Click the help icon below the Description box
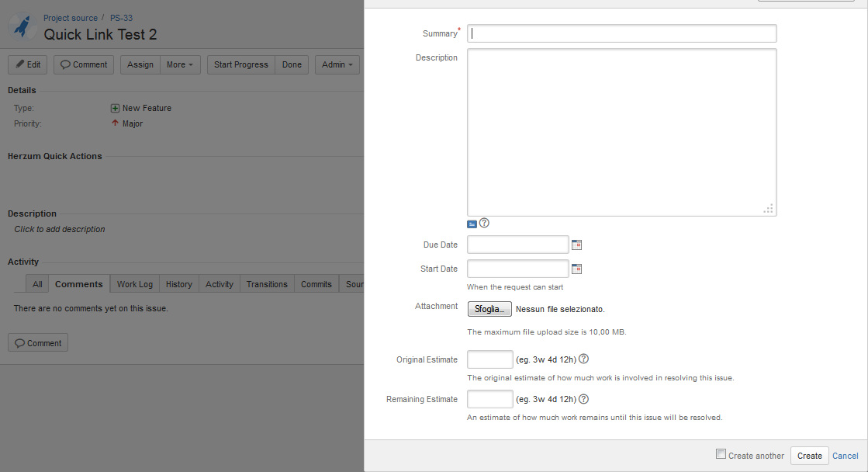Screen dimensions: 868x472 tap(485, 224)
